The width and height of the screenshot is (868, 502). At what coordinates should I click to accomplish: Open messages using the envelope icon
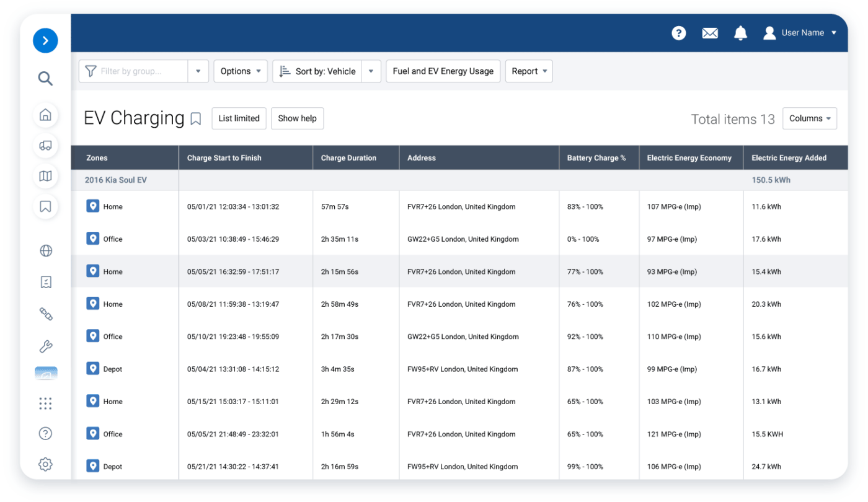point(709,33)
